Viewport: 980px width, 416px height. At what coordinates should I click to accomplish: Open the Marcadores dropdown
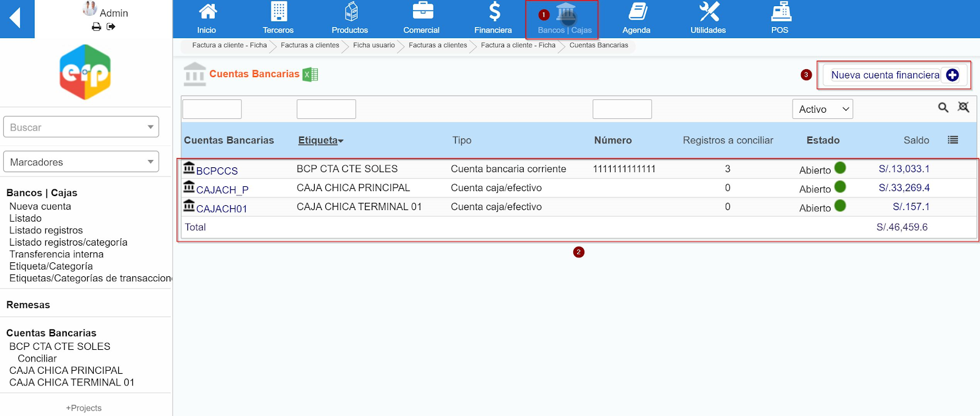point(81,162)
